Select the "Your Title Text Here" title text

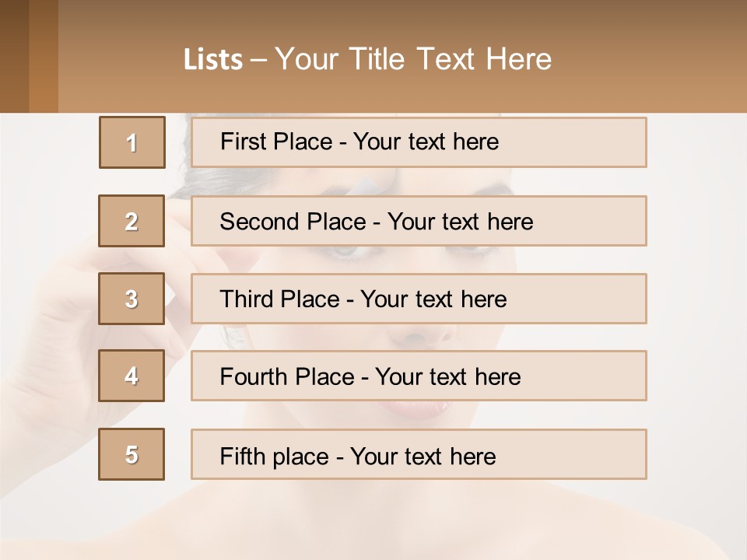click(x=413, y=59)
